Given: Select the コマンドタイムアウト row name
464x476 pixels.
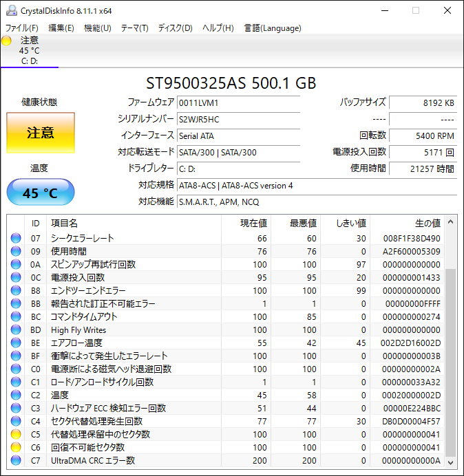Looking at the screenshot, I should [84, 316].
